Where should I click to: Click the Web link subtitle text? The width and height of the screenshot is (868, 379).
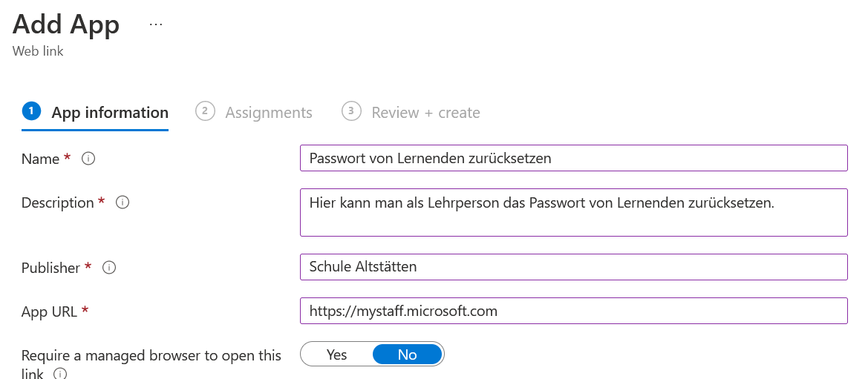[x=38, y=52]
